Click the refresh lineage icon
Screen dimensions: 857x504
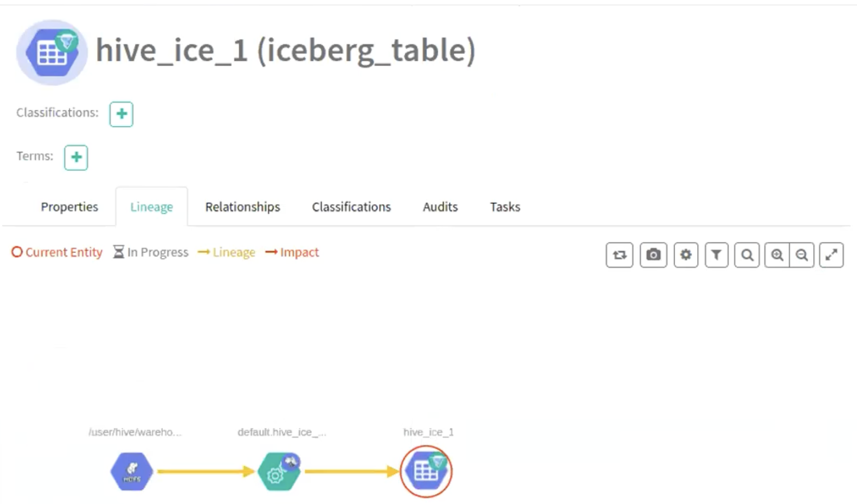click(619, 255)
